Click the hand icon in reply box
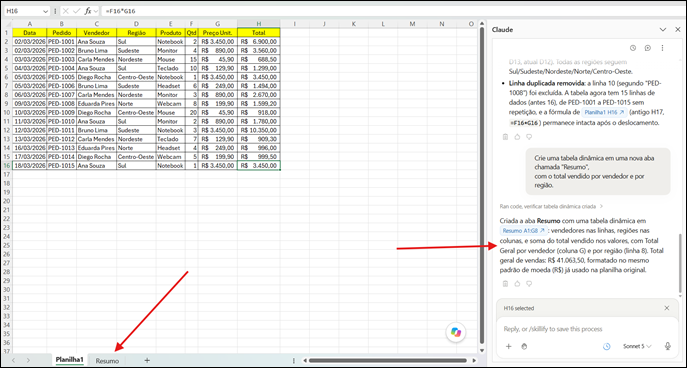687x368 pixels. point(524,347)
